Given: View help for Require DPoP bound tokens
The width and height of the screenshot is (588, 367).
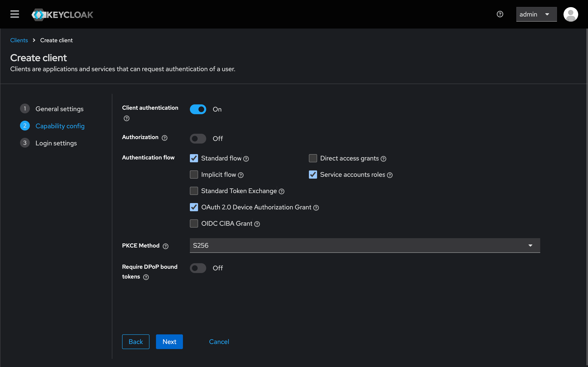Looking at the screenshot, I should [x=146, y=277].
